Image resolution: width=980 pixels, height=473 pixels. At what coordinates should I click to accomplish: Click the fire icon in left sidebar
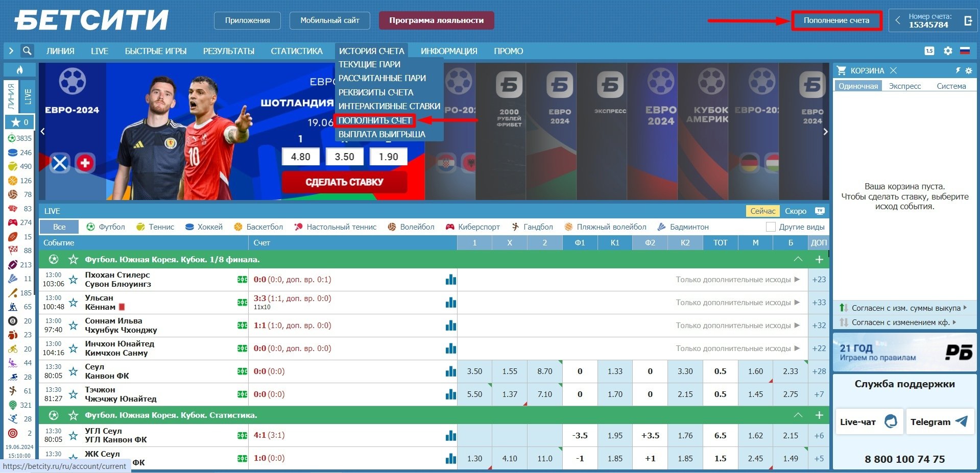point(20,70)
